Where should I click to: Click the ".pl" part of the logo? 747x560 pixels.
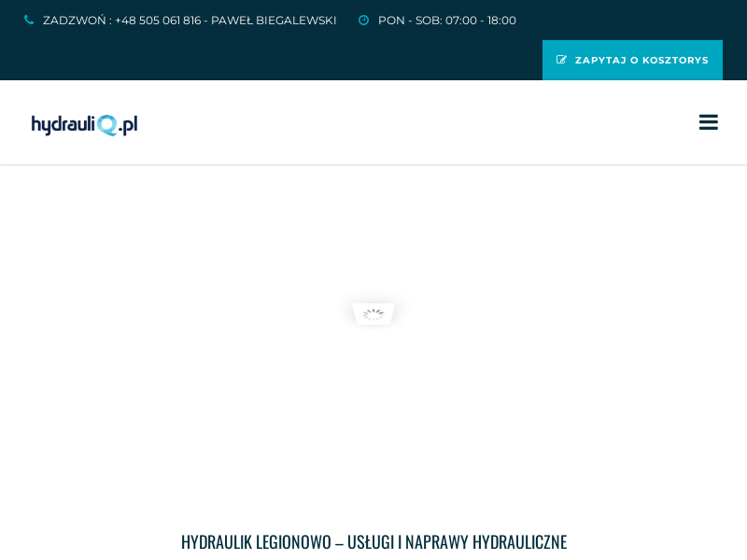(x=129, y=124)
